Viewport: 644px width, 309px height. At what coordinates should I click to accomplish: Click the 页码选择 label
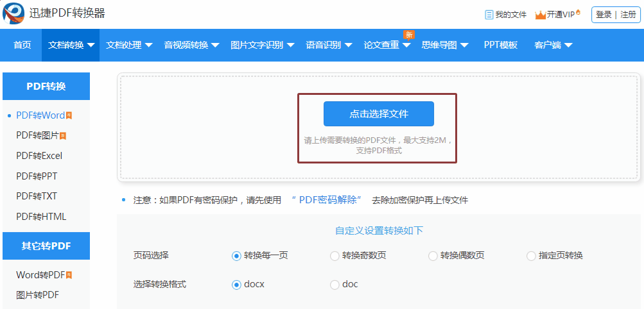coord(151,256)
